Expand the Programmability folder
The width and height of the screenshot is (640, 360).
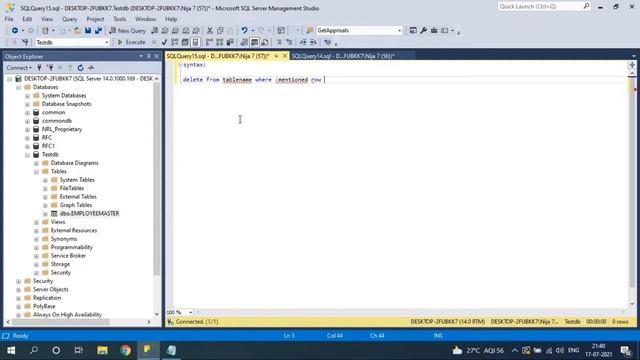tap(36, 248)
